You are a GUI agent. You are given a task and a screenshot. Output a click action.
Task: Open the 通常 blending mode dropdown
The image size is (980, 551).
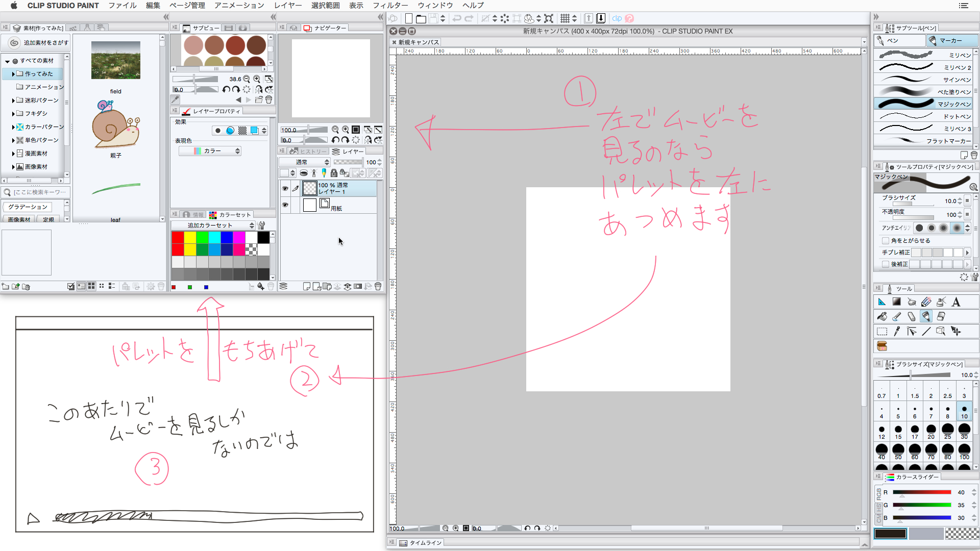pos(305,162)
